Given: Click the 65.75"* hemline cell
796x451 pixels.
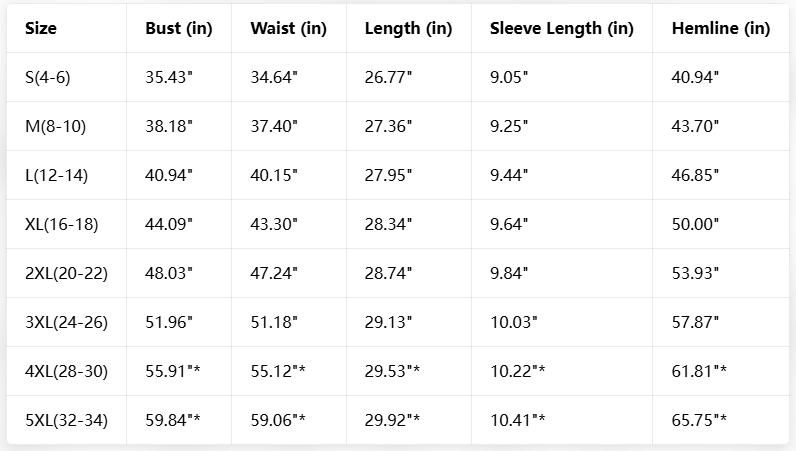Looking at the screenshot, I should coord(698,420).
